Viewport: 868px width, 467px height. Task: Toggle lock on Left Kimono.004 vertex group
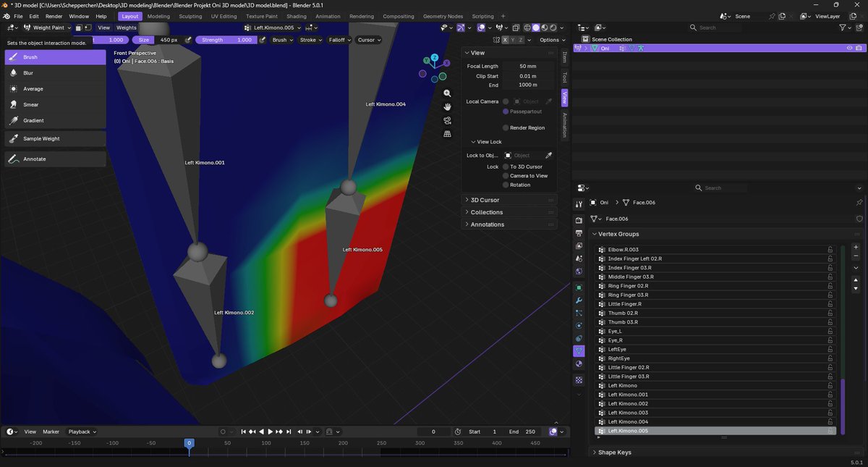830,421
